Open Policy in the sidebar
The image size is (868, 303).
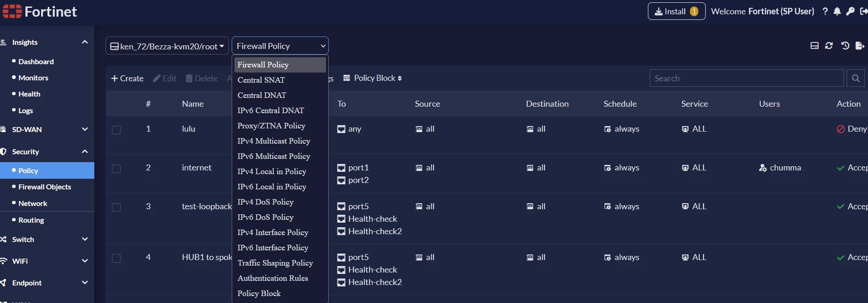[47, 170]
